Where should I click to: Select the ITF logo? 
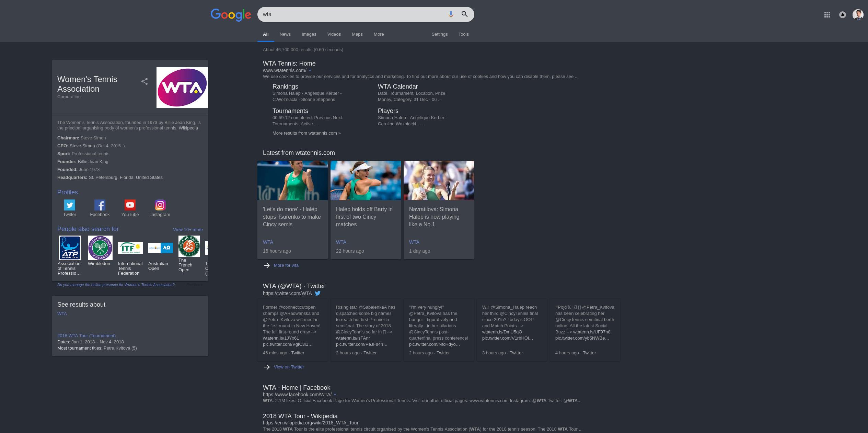click(x=130, y=248)
